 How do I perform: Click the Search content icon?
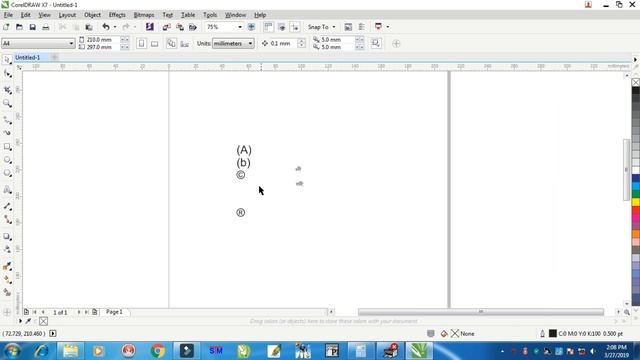pyautogui.click(x=150, y=27)
